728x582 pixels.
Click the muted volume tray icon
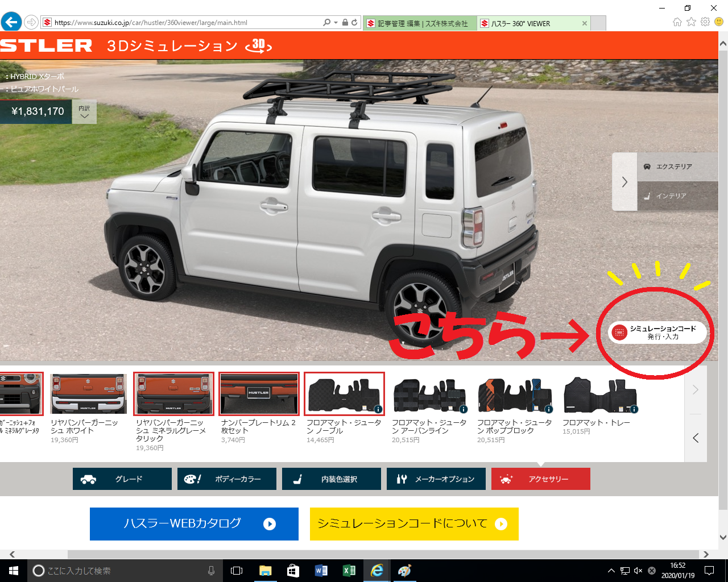coord(638,571)
